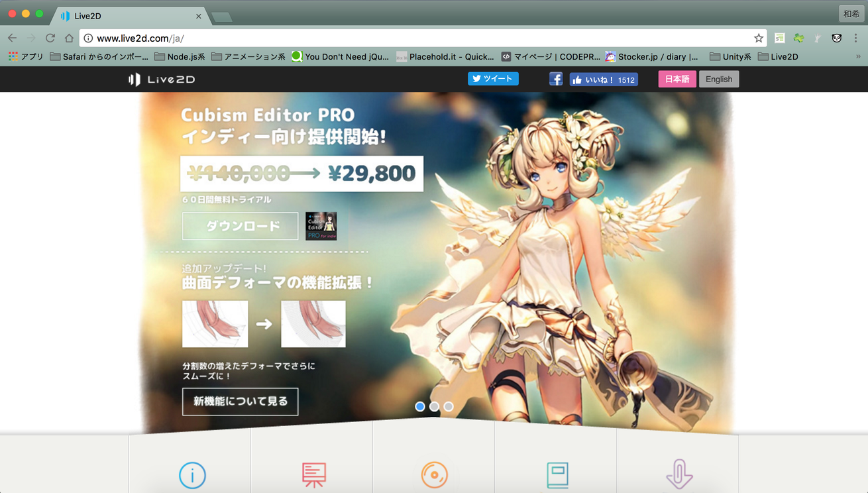Screen dimensions: 868x493
Task: Click the browser back arrow
Action: point(12,38)
